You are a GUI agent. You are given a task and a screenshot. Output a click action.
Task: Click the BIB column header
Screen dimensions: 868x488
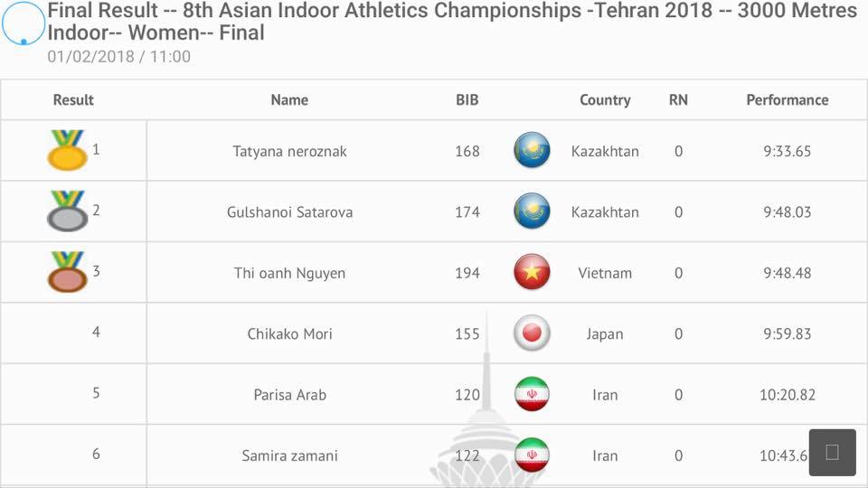467,100
